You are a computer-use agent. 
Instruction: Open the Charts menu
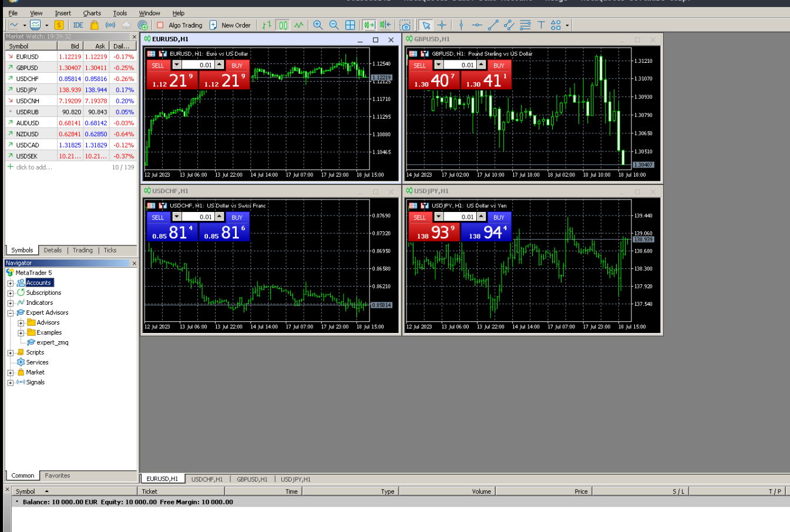pos(92,13)
